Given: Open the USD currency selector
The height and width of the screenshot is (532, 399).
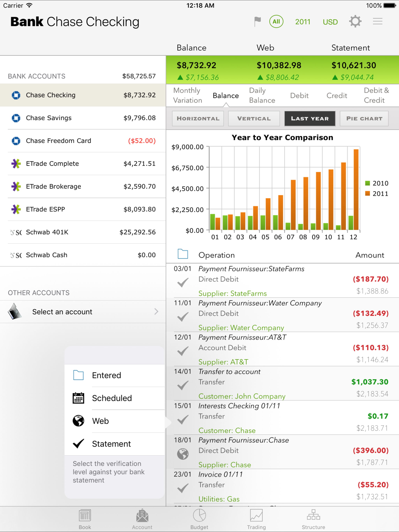Looking at the screenshot, I should tap(330, 22).
